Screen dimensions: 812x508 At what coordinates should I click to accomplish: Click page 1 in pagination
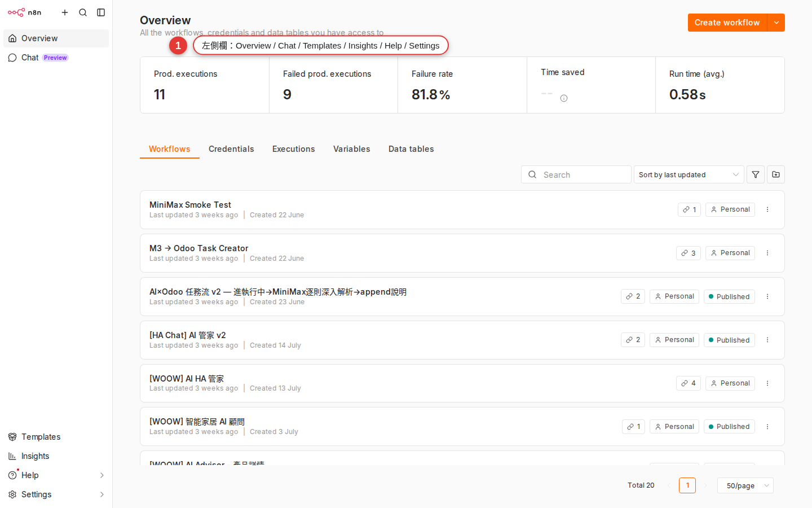687,485
